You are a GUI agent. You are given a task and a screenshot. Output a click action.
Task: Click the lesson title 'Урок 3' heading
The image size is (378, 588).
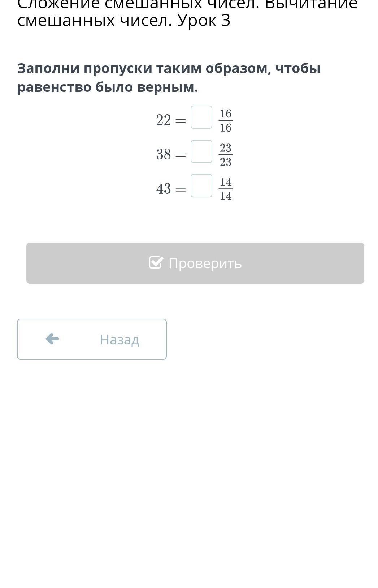204,20
